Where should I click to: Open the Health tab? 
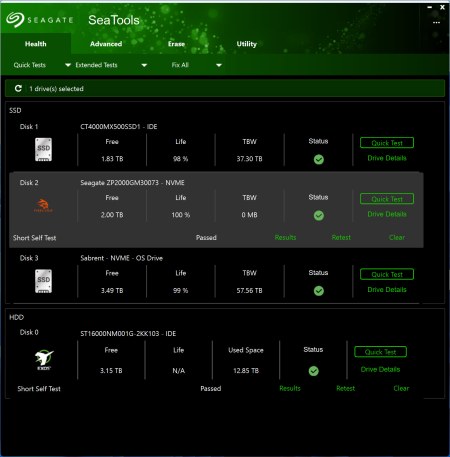36,44
